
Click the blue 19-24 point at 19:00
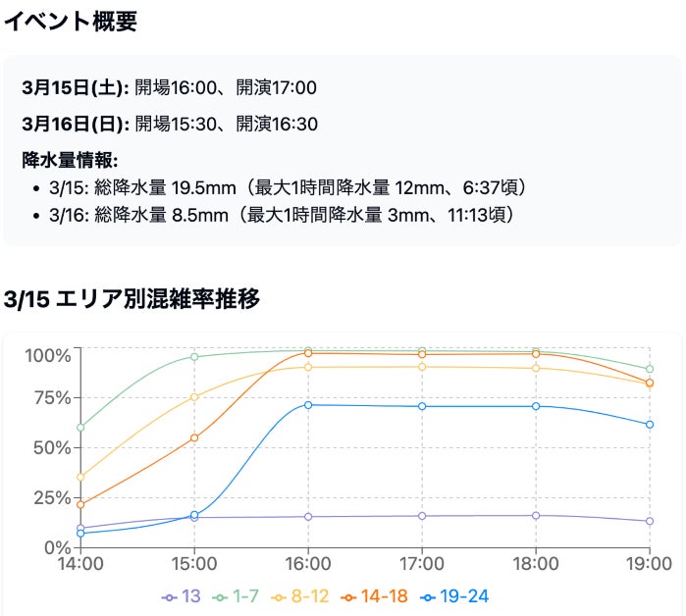click(650, 425)
